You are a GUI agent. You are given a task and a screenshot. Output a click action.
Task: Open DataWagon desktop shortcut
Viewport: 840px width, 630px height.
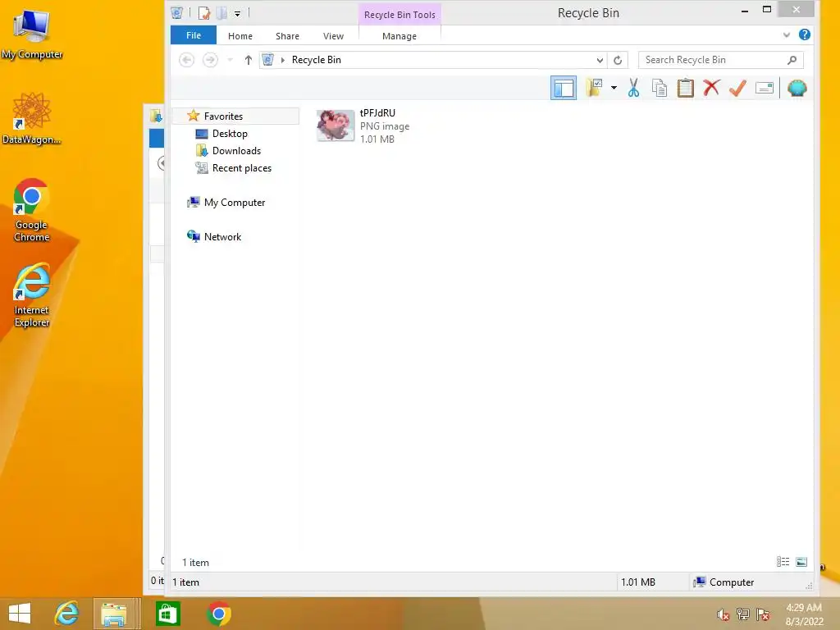point(32,118)
